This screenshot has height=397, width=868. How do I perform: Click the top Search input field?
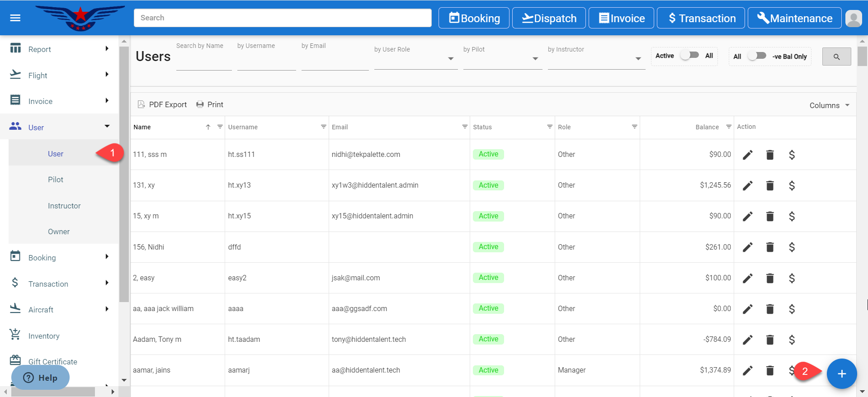pyautogui.click(x=283, y=18)
